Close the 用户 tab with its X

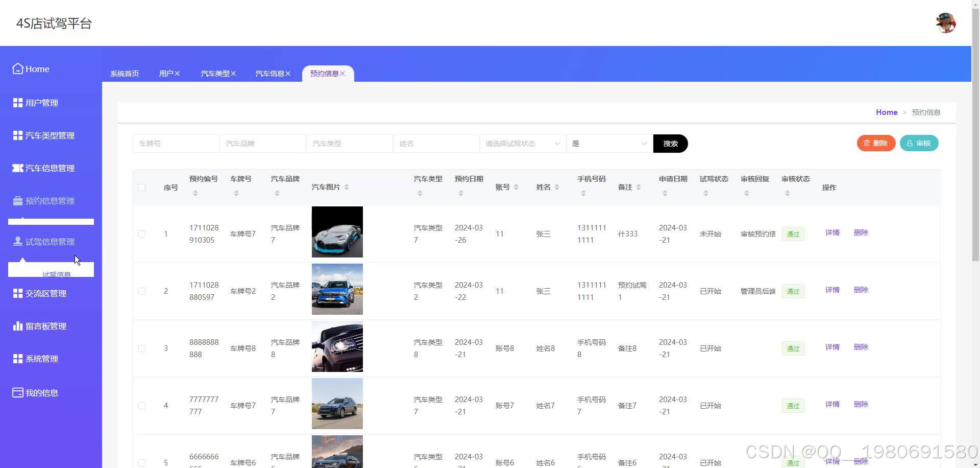[177, 74]
